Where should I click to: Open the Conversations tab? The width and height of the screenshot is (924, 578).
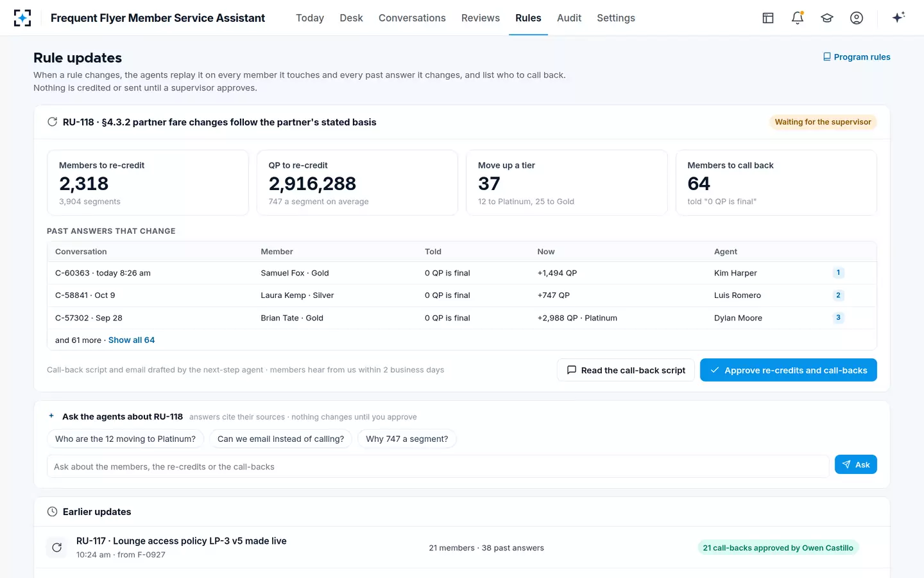coord(412,18)
